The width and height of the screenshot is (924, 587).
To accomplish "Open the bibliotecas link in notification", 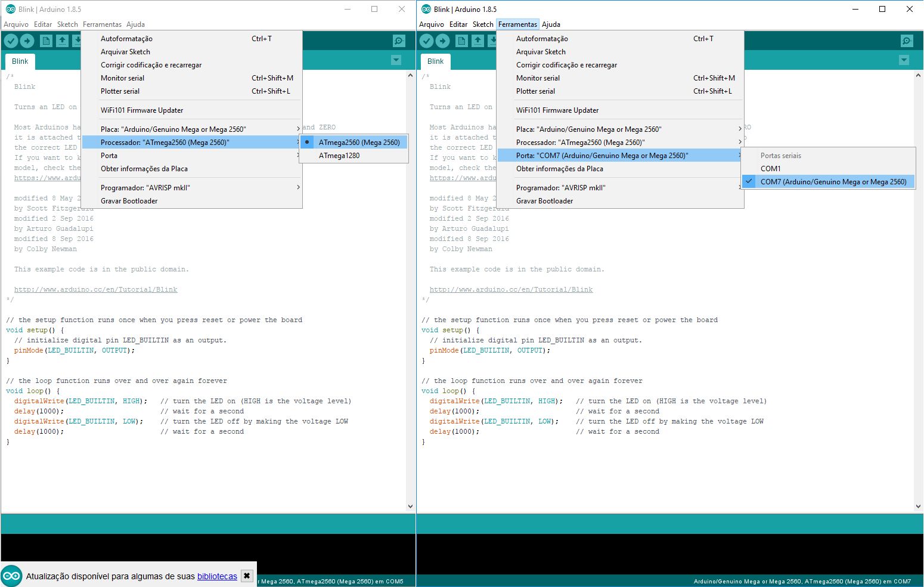I will pos(217,576).
